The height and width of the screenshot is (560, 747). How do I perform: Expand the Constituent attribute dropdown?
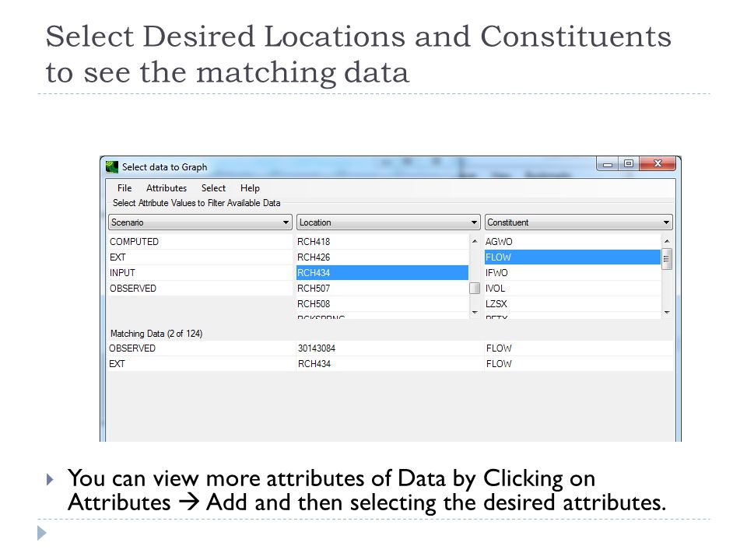click(578, 222)
